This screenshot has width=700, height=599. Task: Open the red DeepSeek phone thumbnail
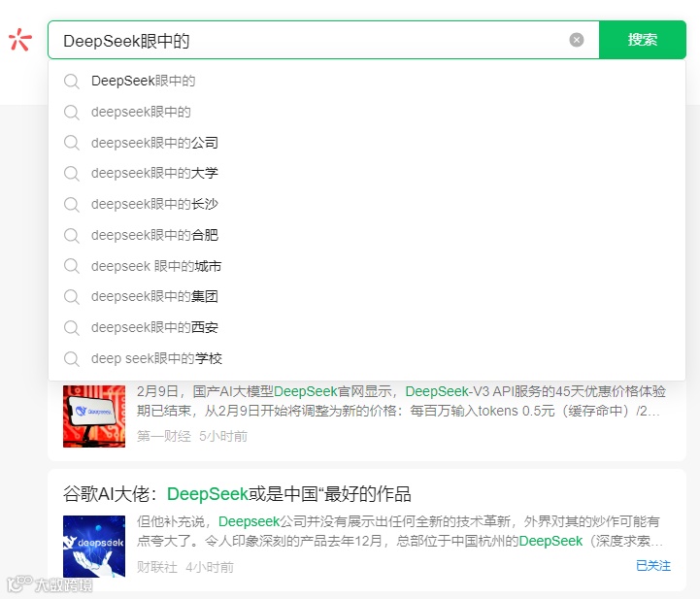click(94, 416)
